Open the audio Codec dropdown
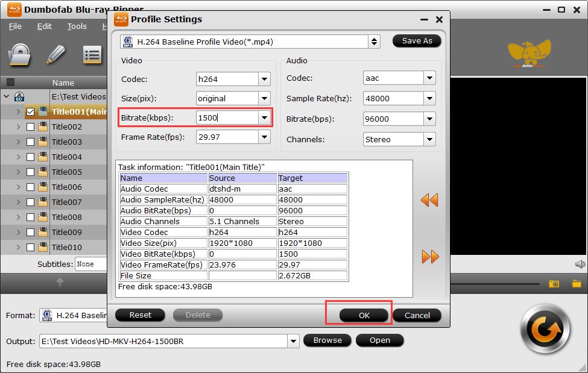Image resolution: width=588 pixels, height=373 pixels. [x=430, y=78]
